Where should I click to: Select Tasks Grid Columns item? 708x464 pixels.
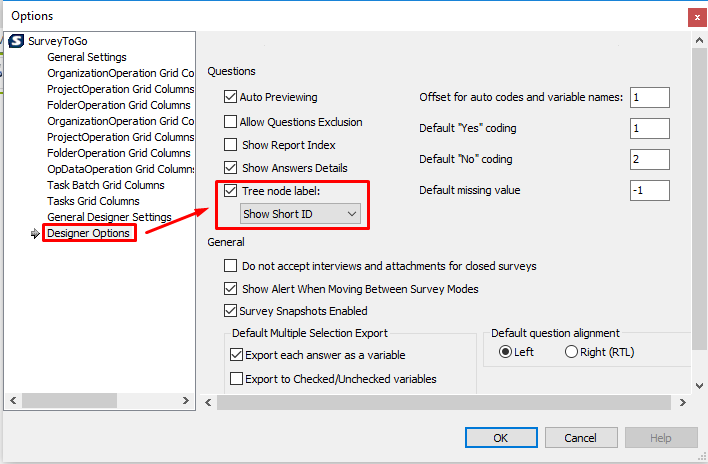coord(93,201)
